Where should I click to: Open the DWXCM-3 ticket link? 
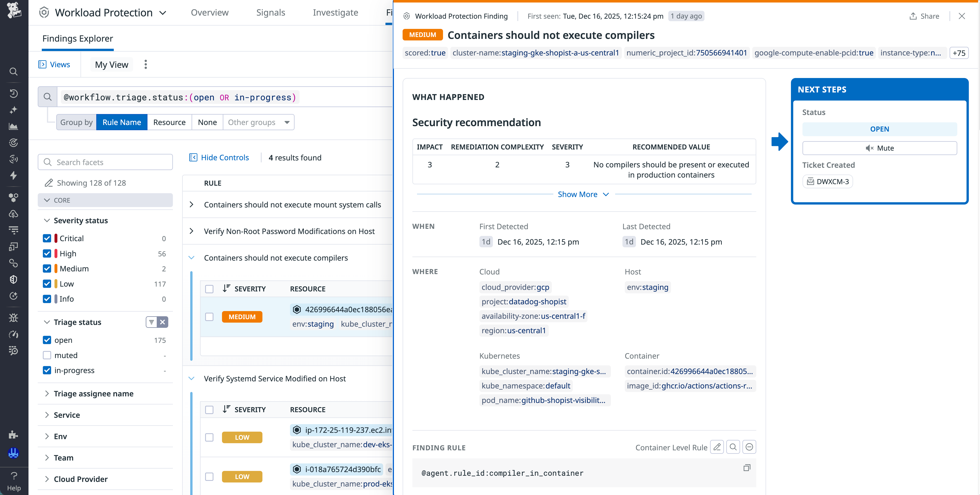(828, 181)
